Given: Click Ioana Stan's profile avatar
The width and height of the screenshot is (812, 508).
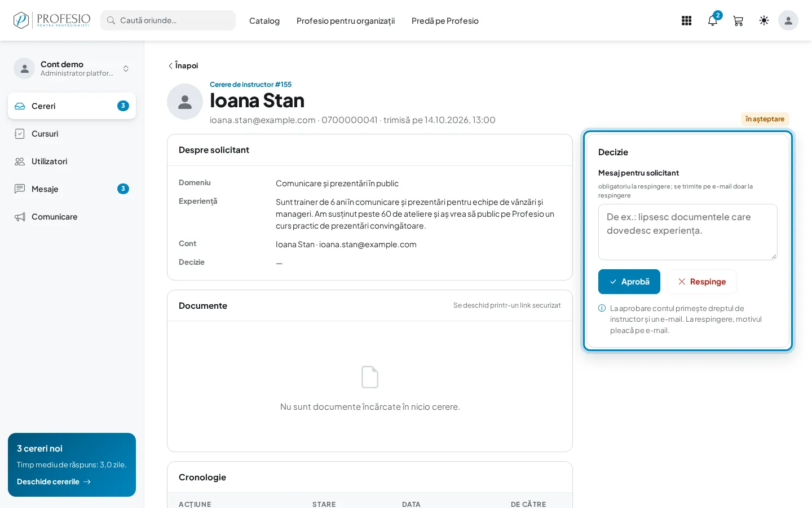Looking at the screenshot, I should pyautogui.click(x=185, y=102).
